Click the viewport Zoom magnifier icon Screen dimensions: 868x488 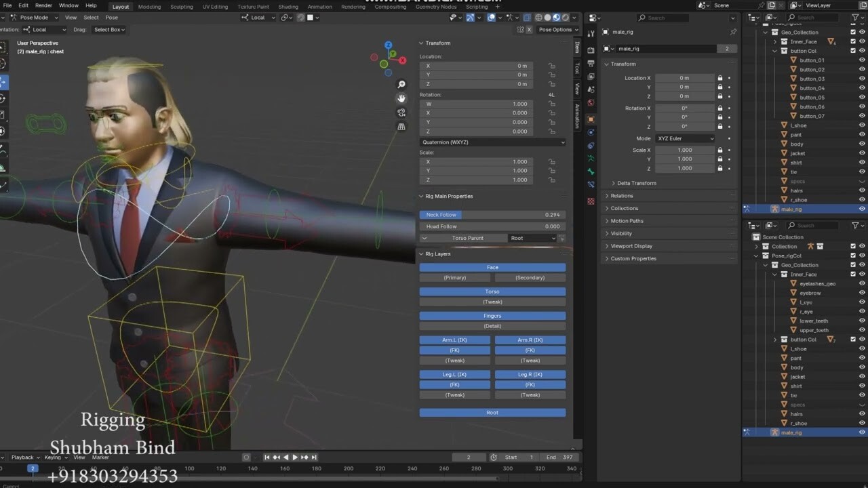click(401, 83)
